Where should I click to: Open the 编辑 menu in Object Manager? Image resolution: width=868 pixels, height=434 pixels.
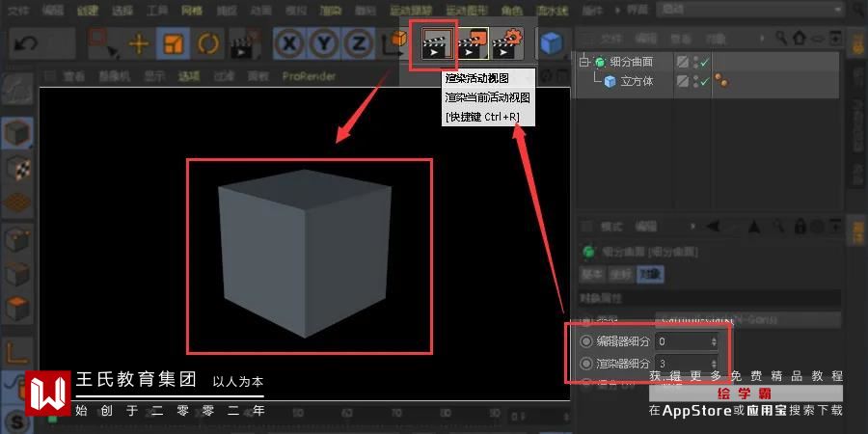point(645,39)
